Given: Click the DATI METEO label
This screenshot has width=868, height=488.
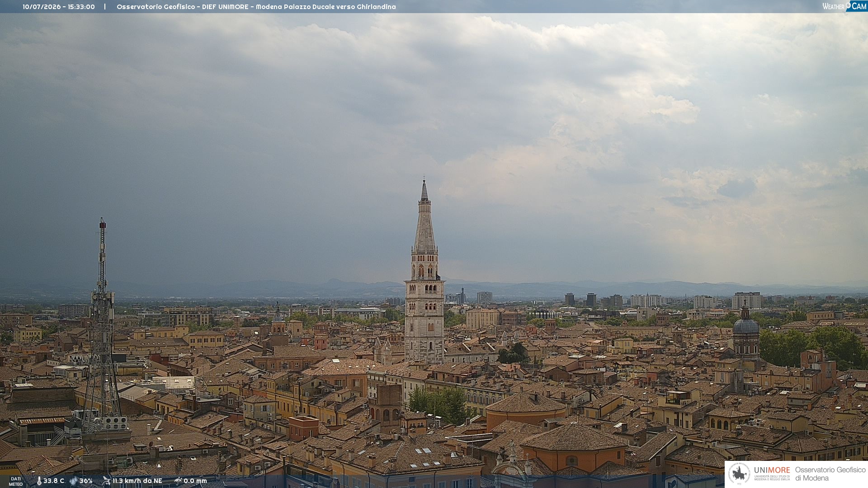Looking at the screenshot, I should [x=16, y=482].
